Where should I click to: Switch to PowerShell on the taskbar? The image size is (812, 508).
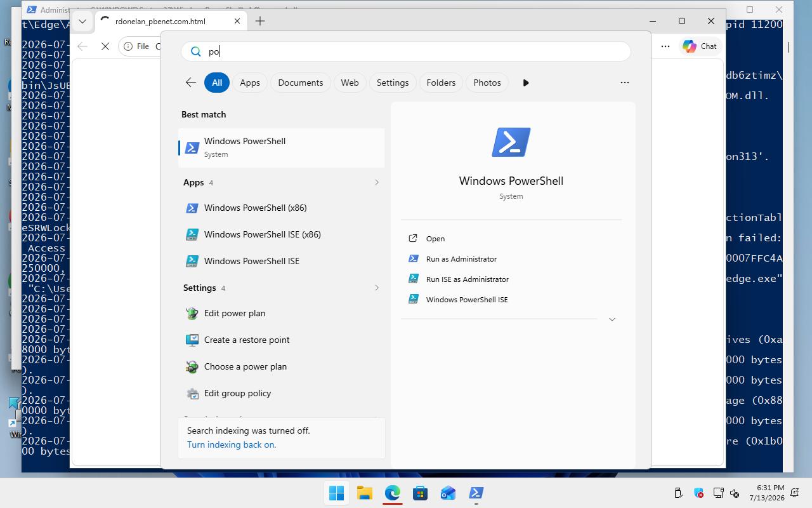pyautogui.click(x=476, y=493)
